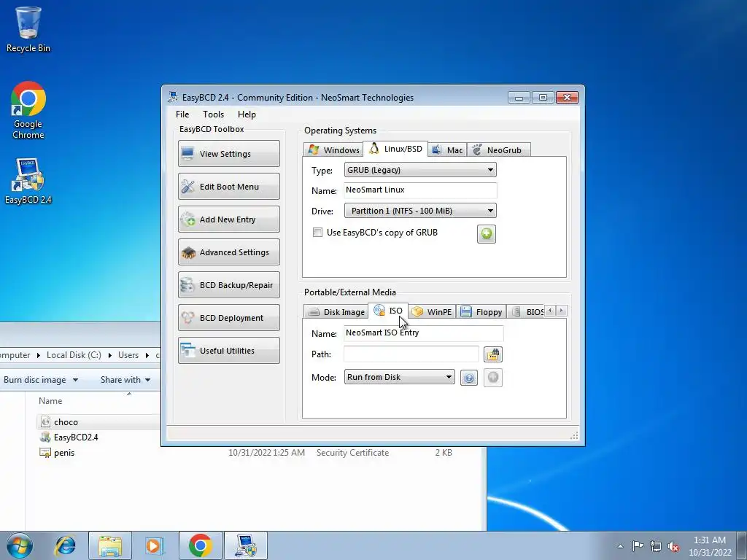The height and width of the screenshot is (560, 747).
Task: Click the network tray icon
Action: [656, 546]
